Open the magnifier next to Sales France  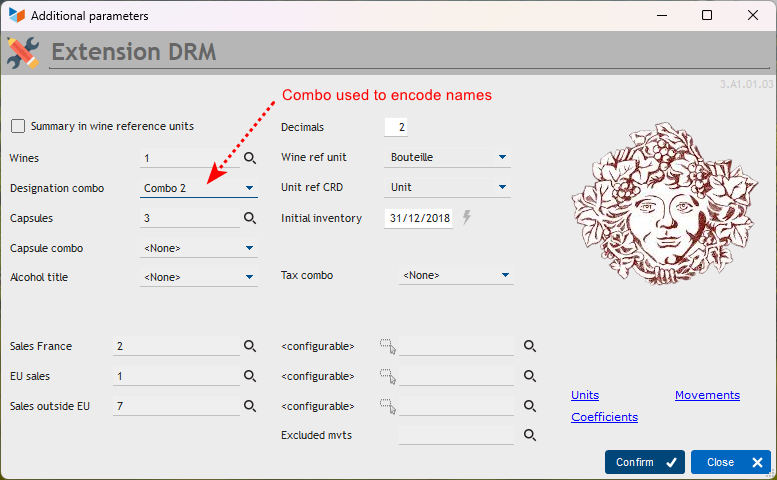pos(250,346)
